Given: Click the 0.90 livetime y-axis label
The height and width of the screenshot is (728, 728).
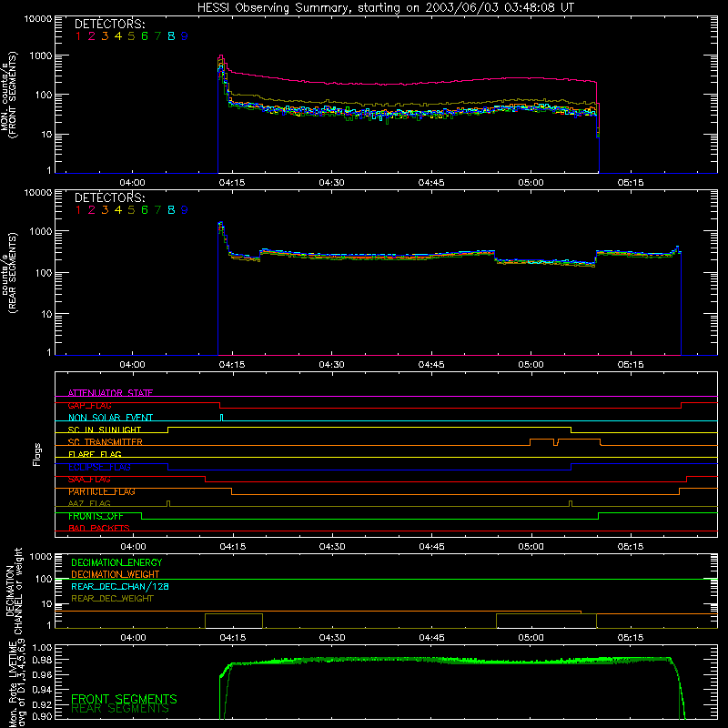Looking at the screenshot, I should point(43,716).
